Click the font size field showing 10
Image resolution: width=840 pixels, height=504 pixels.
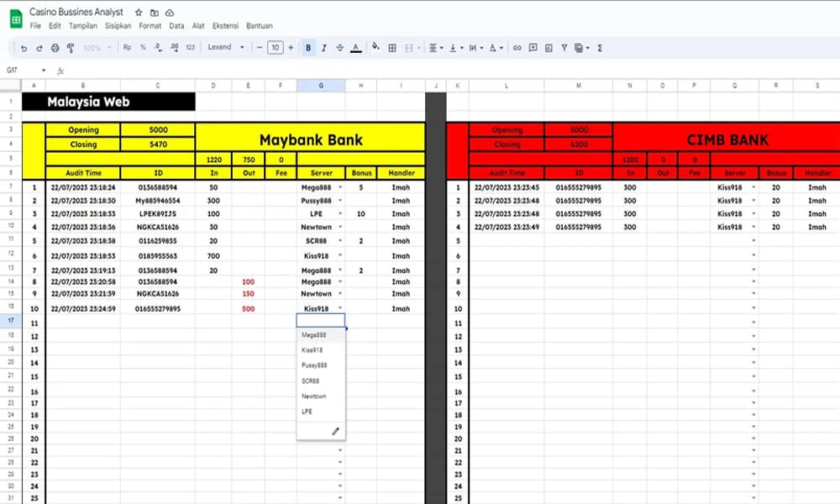tap(276, 48)
